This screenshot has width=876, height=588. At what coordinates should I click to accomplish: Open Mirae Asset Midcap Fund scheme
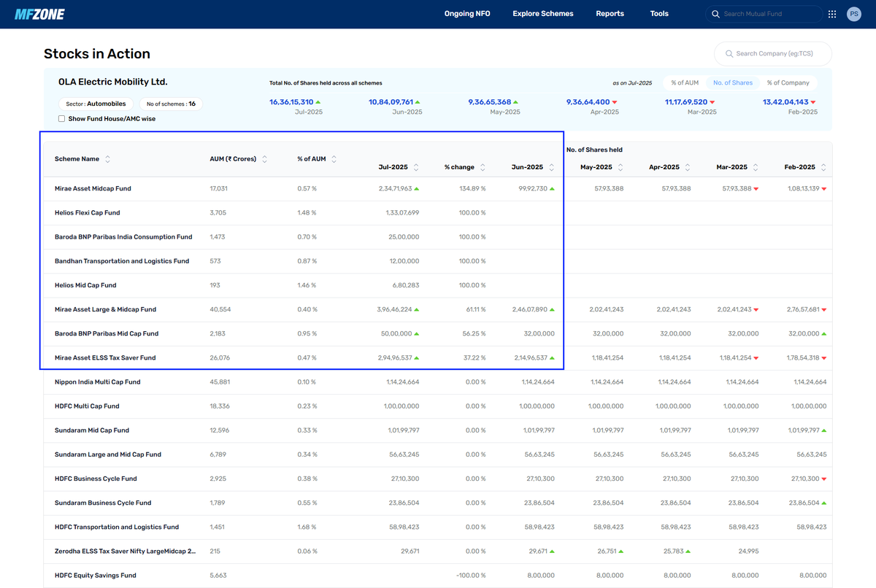pyautogui.click(x=93, y=188)
